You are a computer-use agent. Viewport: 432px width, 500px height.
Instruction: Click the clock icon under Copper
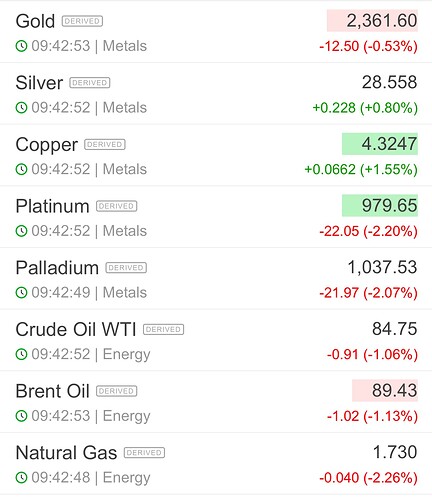point(21,169)
